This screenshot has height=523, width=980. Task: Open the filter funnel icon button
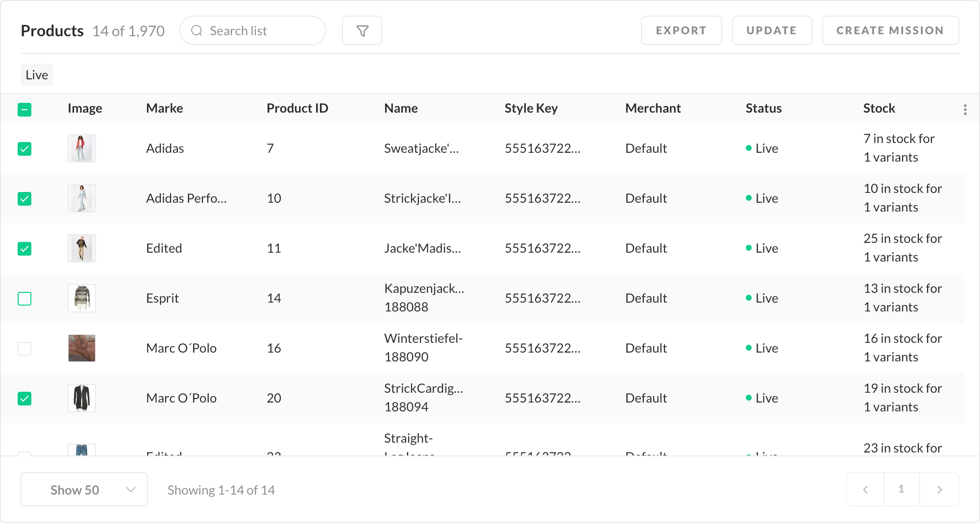[362, 31]
